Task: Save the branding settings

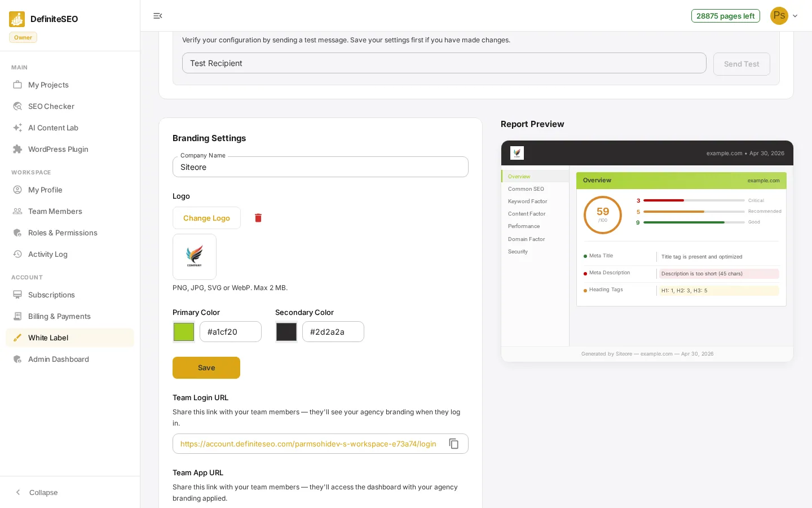Action: [206, 367]
